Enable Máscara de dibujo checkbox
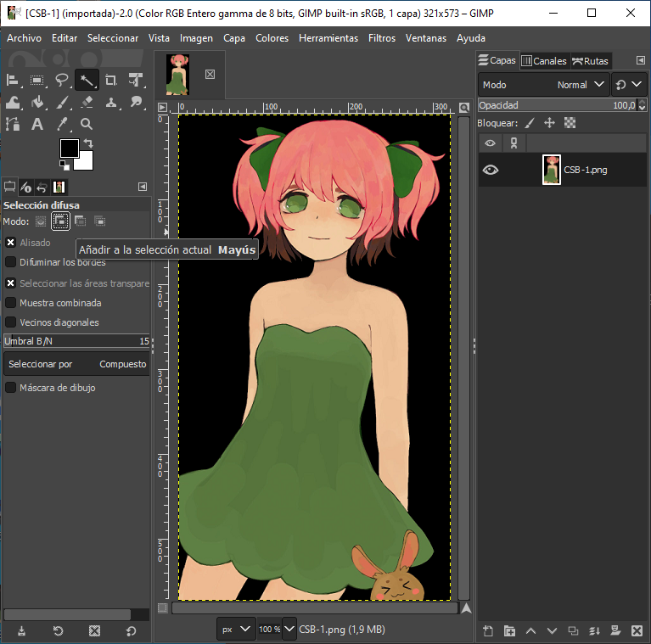Viewport: 651px width, 644px height. point(11,387)
